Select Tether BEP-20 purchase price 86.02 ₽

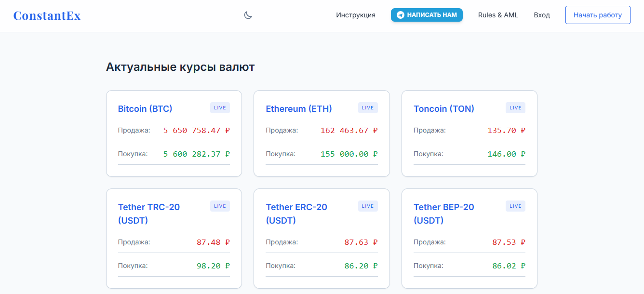509,266
